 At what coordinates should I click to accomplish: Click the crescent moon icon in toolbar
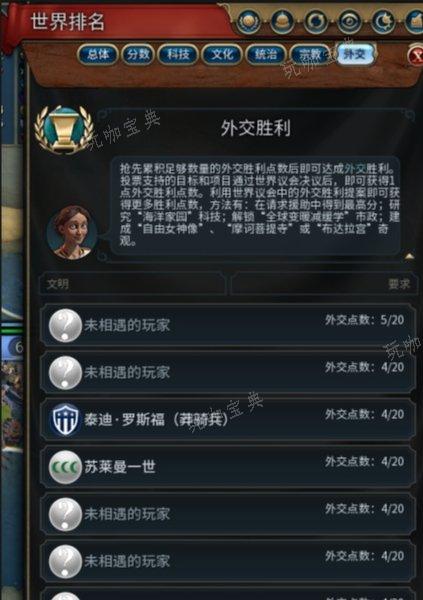[382, 21]
